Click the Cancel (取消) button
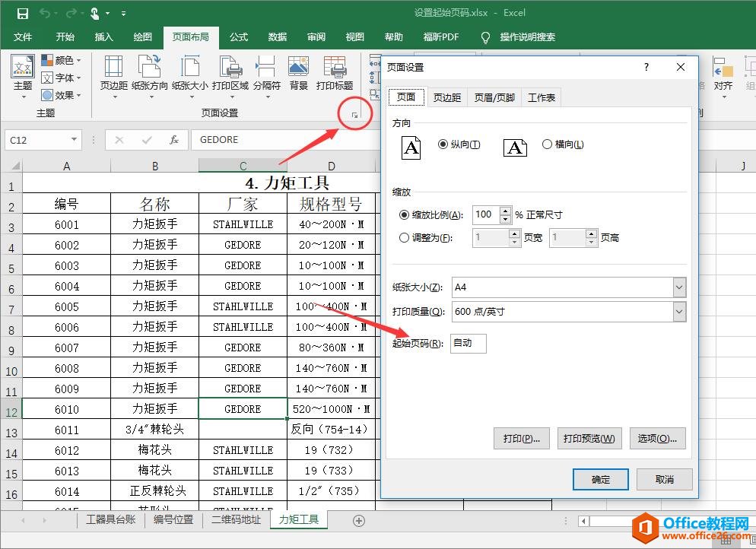Viewport: 756px width, 549px height. coord(665,480)
